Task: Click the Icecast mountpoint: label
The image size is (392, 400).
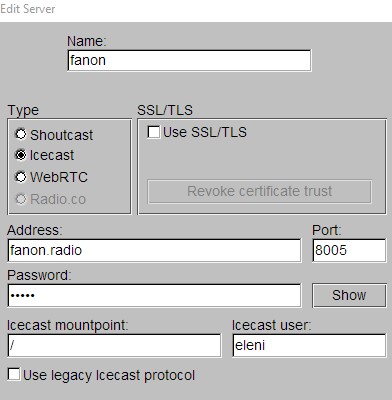Action: (x=68, y=325)
